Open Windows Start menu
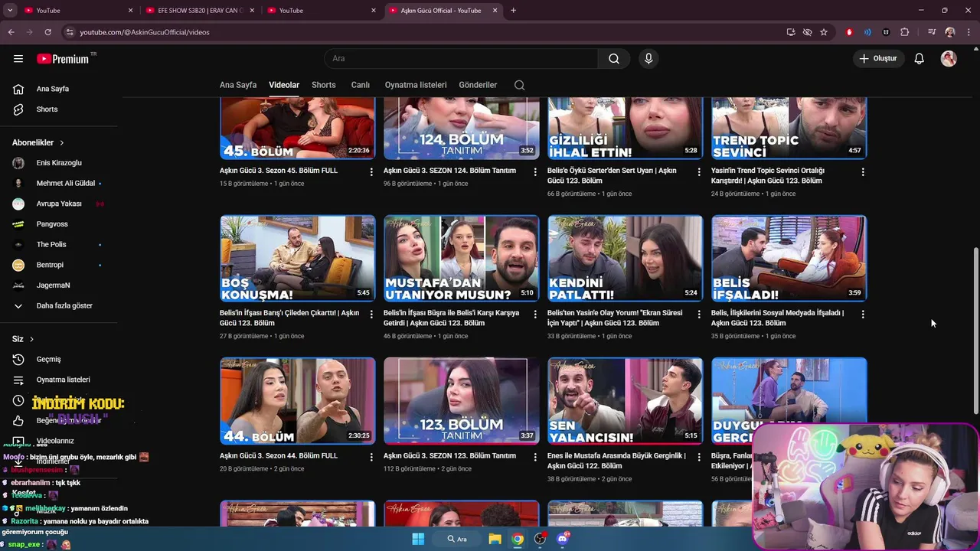The image size is (980, 551). pyautogui.click(x=418, y=539)
